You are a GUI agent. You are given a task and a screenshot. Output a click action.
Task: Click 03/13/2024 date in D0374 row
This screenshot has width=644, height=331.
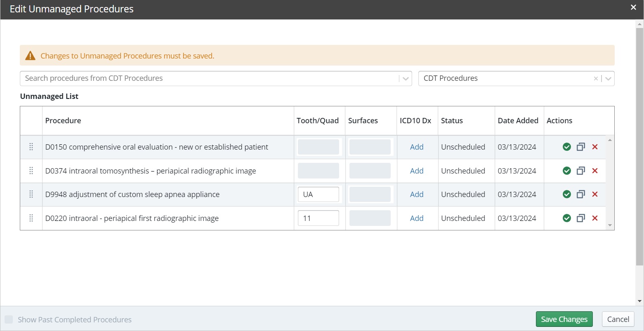(x=517, y=171)
